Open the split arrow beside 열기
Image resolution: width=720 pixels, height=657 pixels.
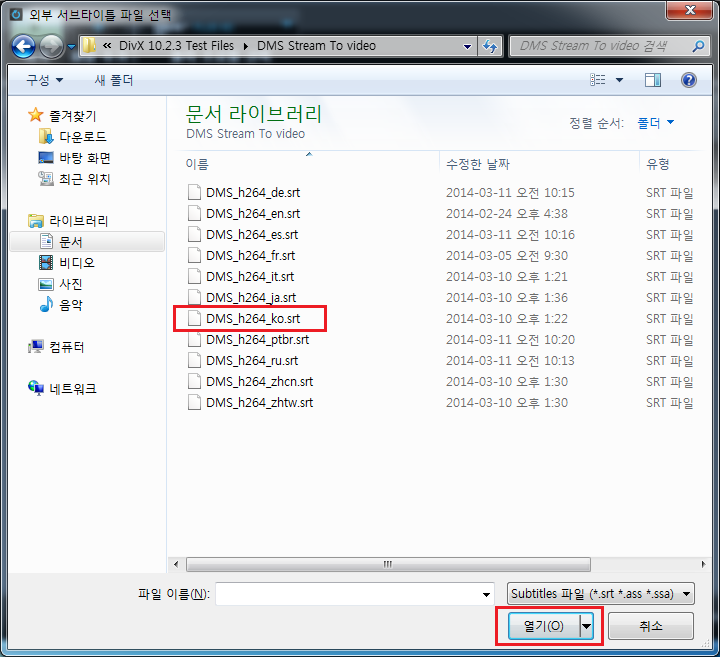click(x=587, y=626)
